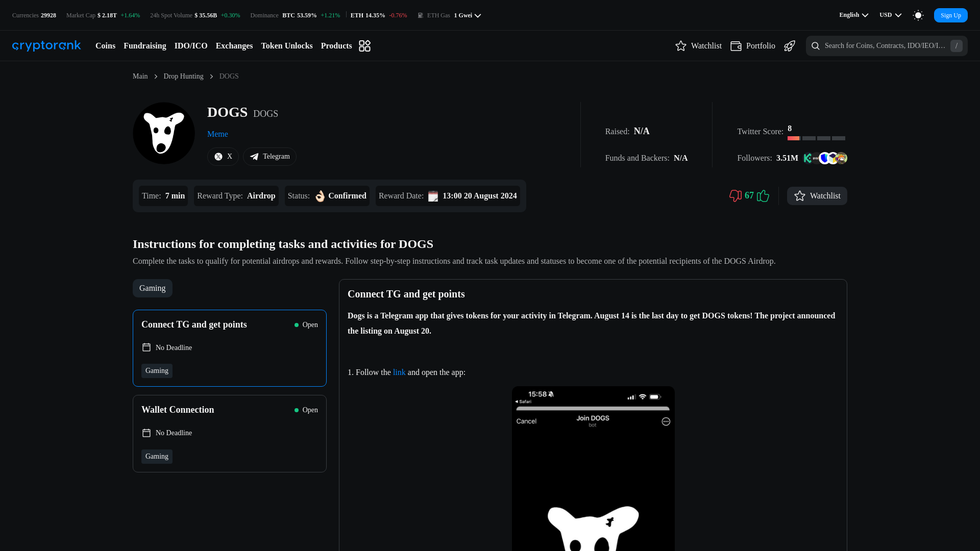980x551 pixels.
Task: Open the Exchanges menu
Action: (234, 46)
